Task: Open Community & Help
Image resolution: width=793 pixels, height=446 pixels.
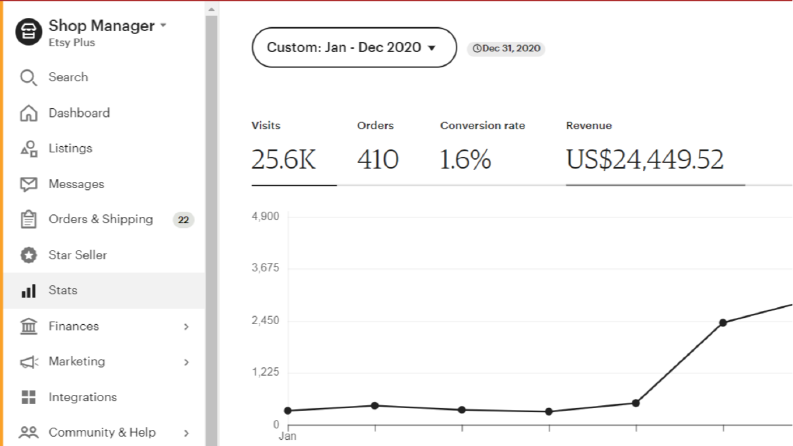Action: coord(102,432)
